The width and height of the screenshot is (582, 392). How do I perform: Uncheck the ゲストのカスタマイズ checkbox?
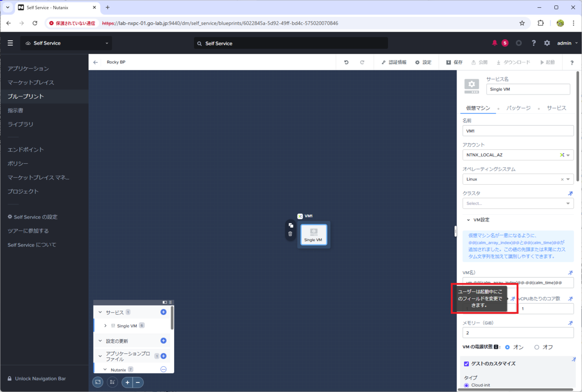(x=467, y=364)
